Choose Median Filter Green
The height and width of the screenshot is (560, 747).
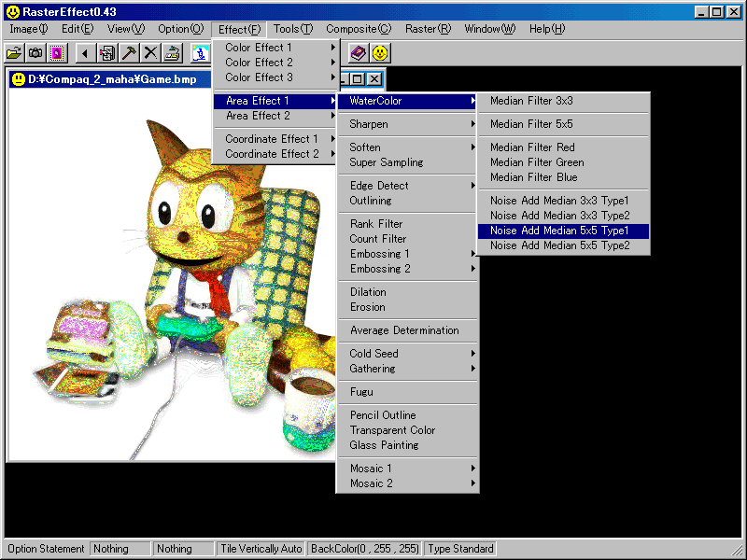point(564,162)
